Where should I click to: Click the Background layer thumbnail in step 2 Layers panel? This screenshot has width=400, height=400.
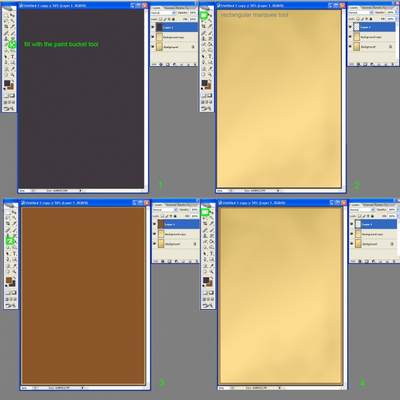pos(357,47)
